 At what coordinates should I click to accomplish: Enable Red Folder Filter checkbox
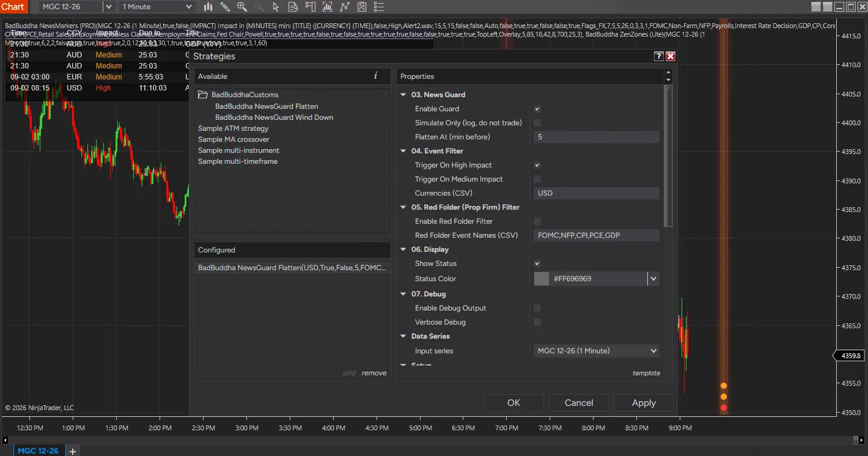pos(537,221)
